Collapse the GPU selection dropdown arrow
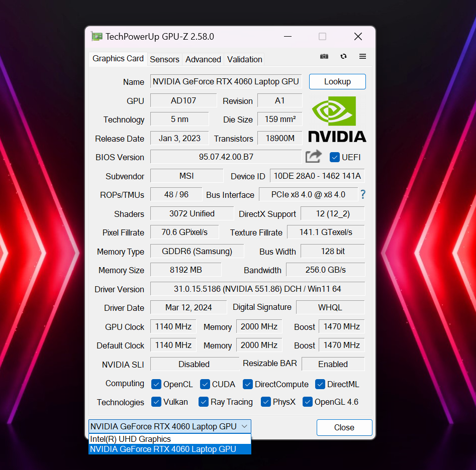Image resolution: width=476 pixels, height=470 pixels. pos(244,426)
